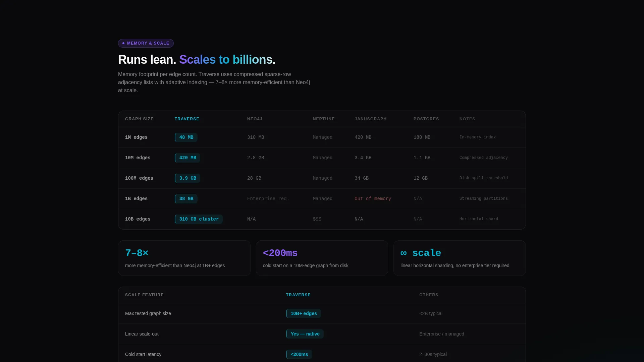
Task: Select the 'Streaming partitions' note
Action: pyautogui.click(x=484, y=199)
